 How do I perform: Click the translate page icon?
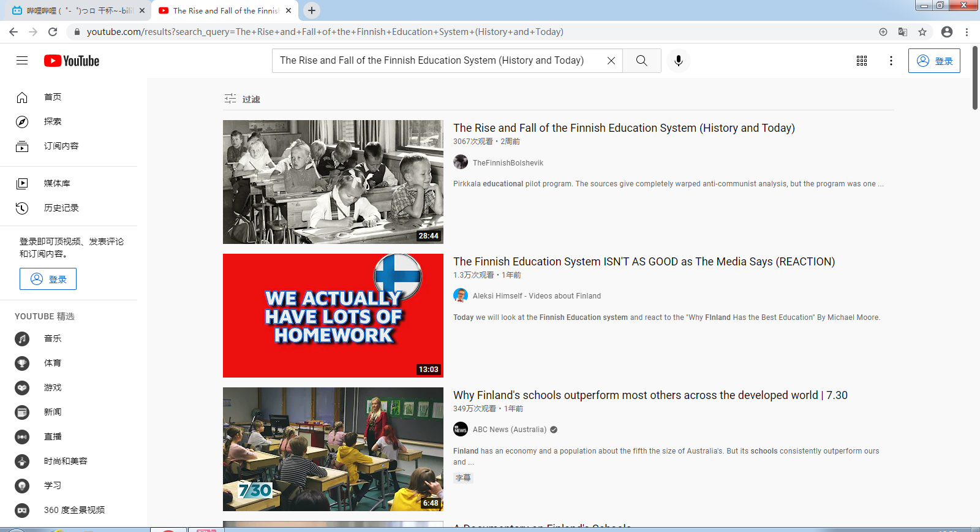(x=903, y=32)
